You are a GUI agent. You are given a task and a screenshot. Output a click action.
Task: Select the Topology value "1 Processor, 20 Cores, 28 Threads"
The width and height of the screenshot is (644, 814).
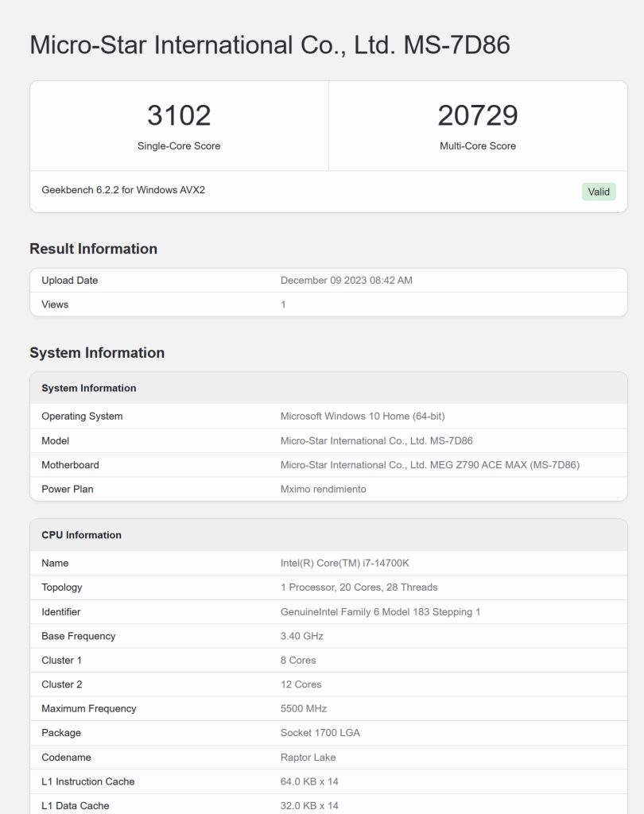tap(359, 587)
